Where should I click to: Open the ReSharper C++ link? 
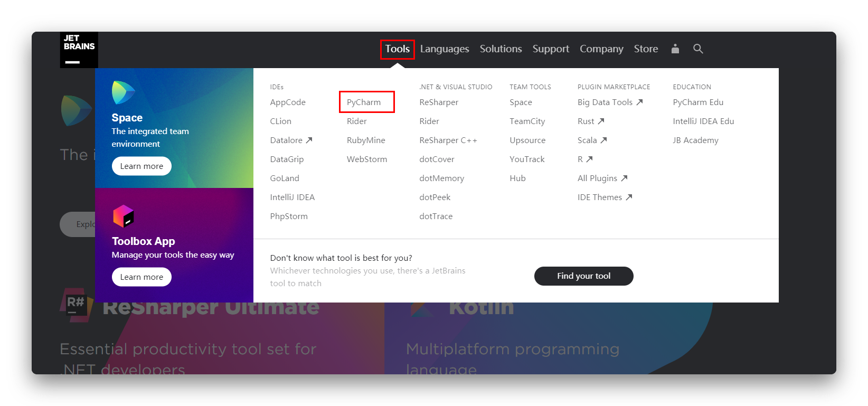click(x=448, y=140)
